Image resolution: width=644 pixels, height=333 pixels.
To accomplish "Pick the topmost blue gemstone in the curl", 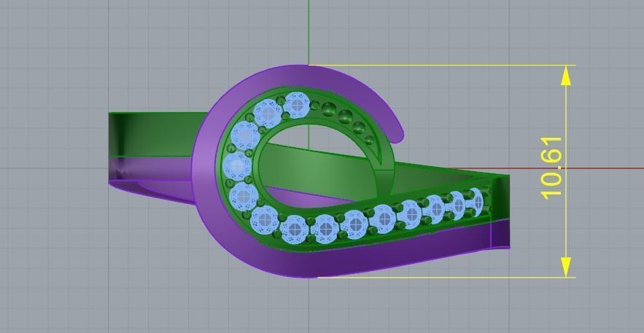I will pyautogui.click(x=297, y=105).
